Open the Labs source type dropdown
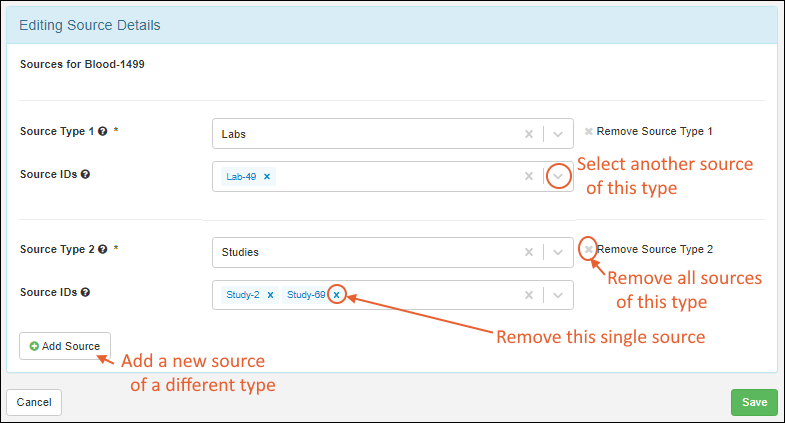 [559, 134]
